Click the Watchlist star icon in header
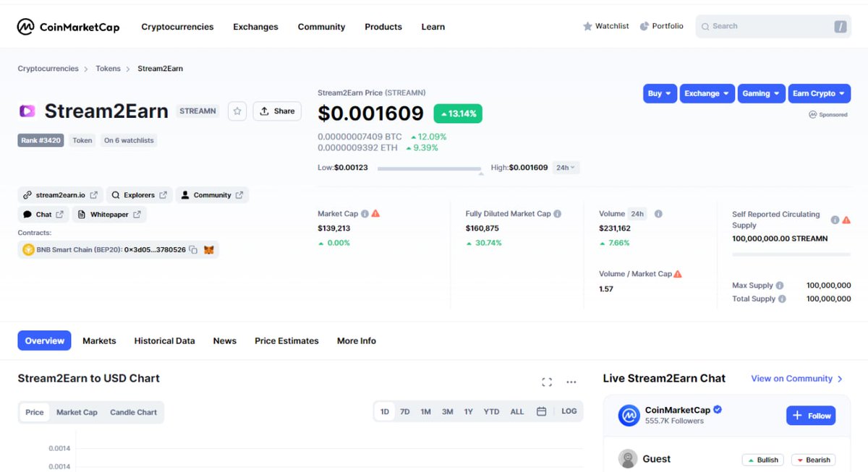This screenshot has width=868, height=472. point(587,26)
